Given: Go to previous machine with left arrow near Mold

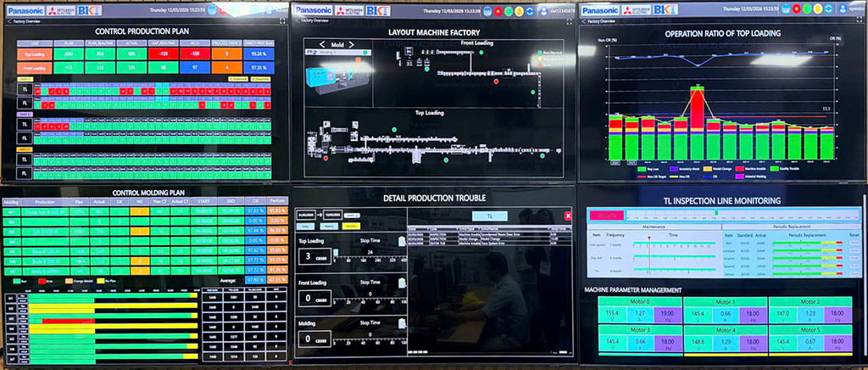Looking at the screenshot, I should click(x=322, y=44).
